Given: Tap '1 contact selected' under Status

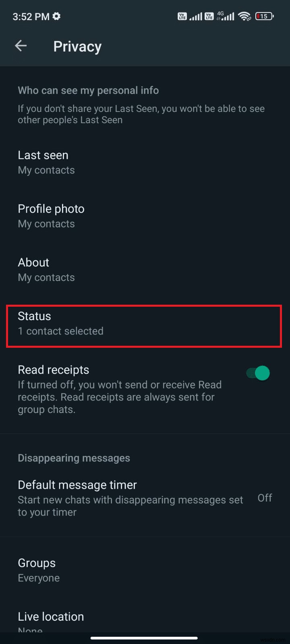Looking at the screenshot, I should pos(60,331).
